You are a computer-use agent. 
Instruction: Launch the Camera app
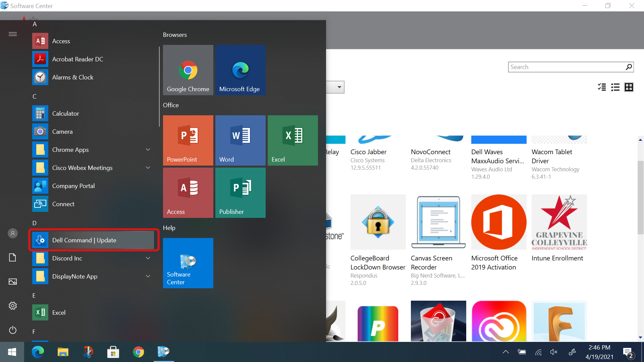click(x=93, y=131)
